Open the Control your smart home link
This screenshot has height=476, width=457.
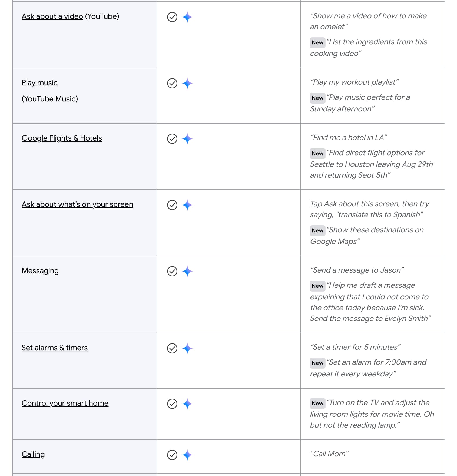click(65, 403)
